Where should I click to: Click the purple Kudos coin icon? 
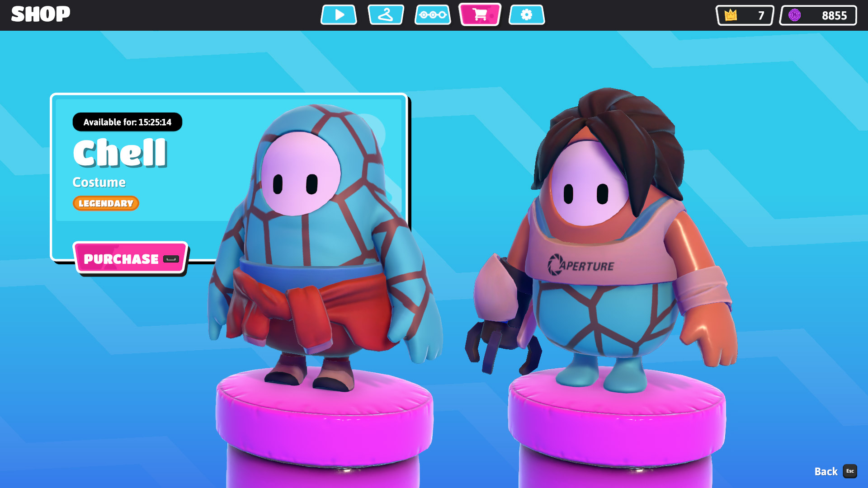pos(794,15)
